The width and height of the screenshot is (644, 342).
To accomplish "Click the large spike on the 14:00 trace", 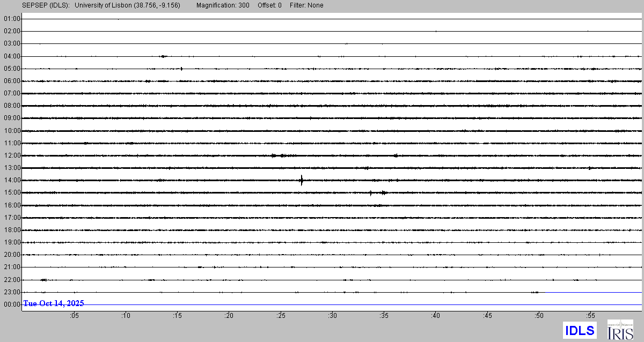I will click(x=302, y=180).
